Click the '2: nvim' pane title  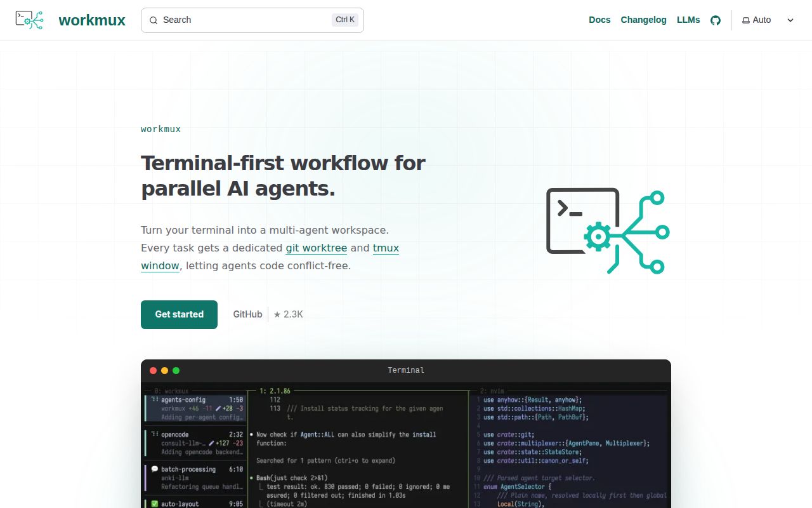pos(493,391)
